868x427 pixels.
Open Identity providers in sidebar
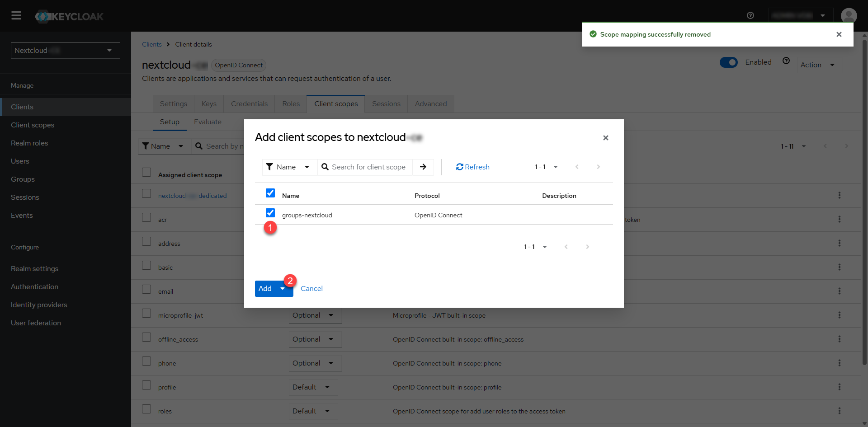(x=39, y=305)
